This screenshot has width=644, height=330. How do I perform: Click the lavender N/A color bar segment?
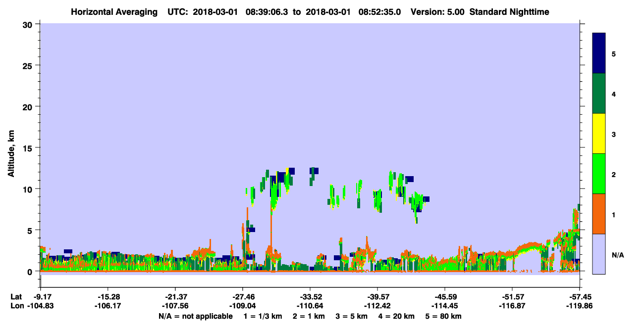599,254
